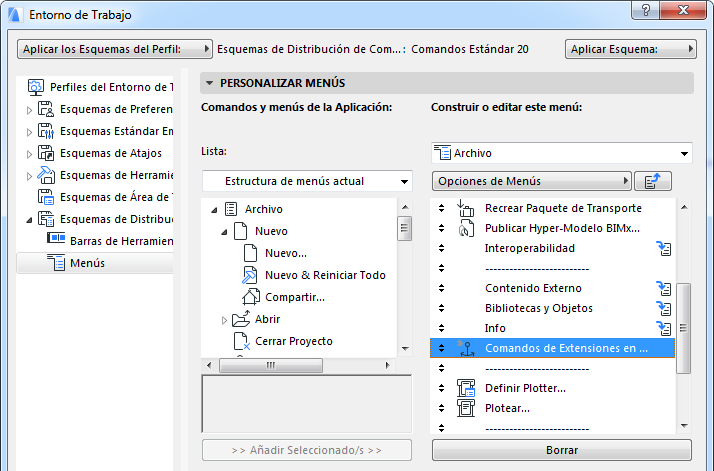Click the Definir Plotter icon
The image size is (714, 471).
(465, 388)
